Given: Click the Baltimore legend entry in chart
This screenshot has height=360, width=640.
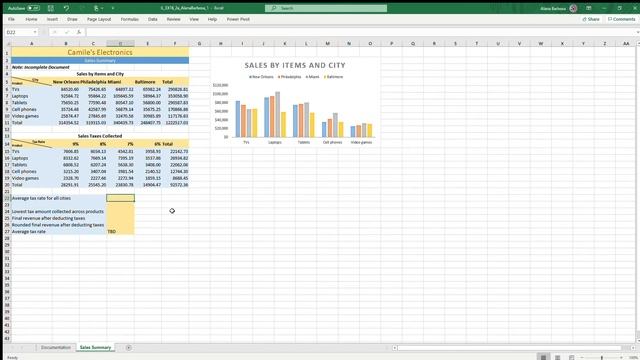Looking at the screenshot, I should (333, 77).
